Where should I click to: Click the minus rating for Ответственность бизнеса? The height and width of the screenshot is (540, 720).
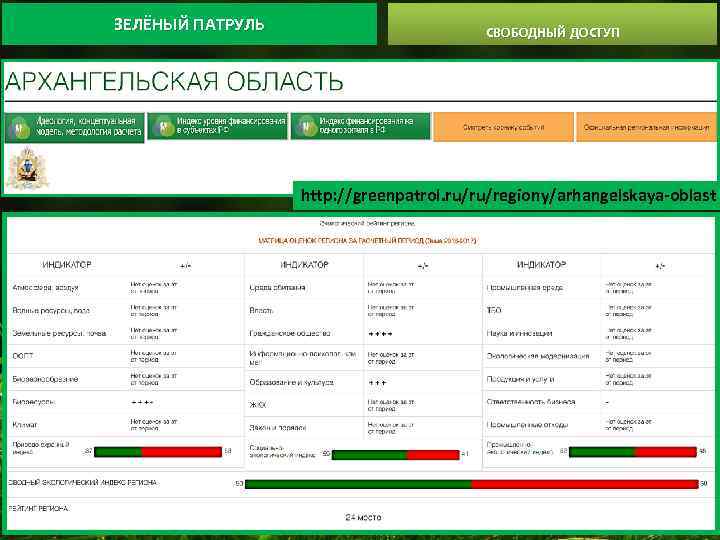click(x=607, y=403)
